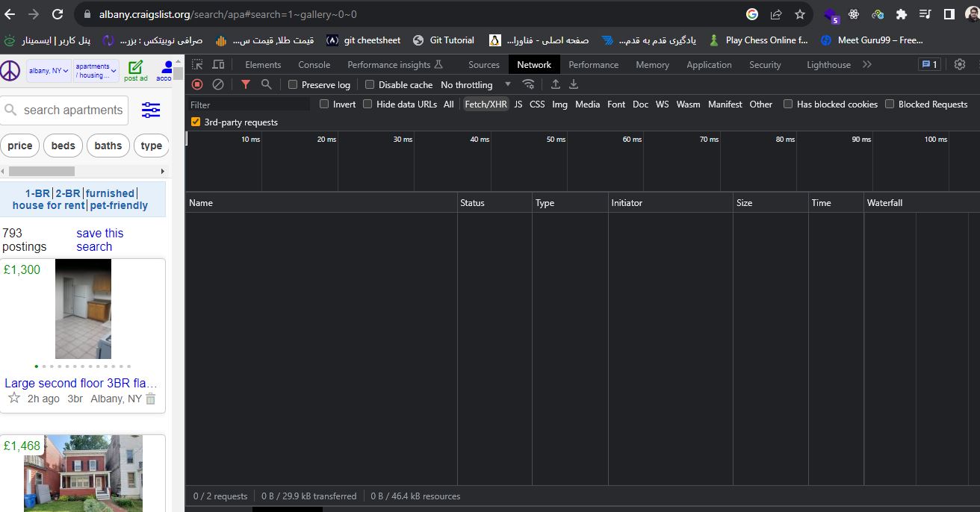Hide the Large second floor 3BR listing with trash icon
980x512 pixels.
[150, 399]
